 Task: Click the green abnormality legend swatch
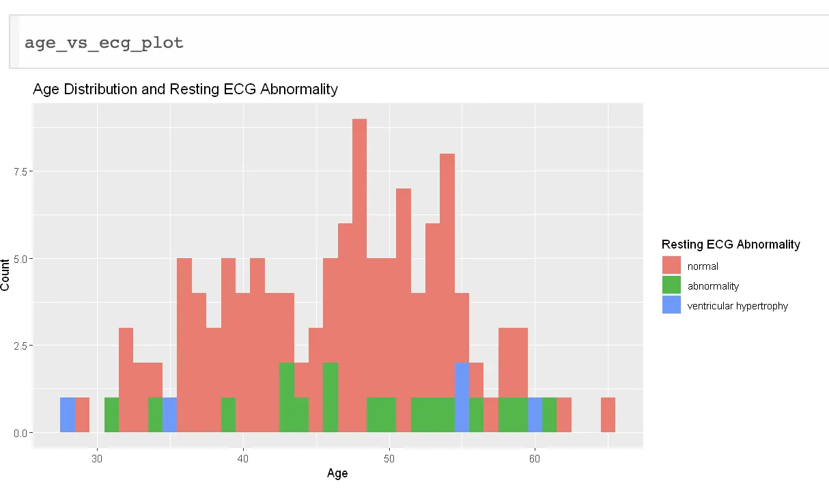pyautogui.click(x=672, y=286)
